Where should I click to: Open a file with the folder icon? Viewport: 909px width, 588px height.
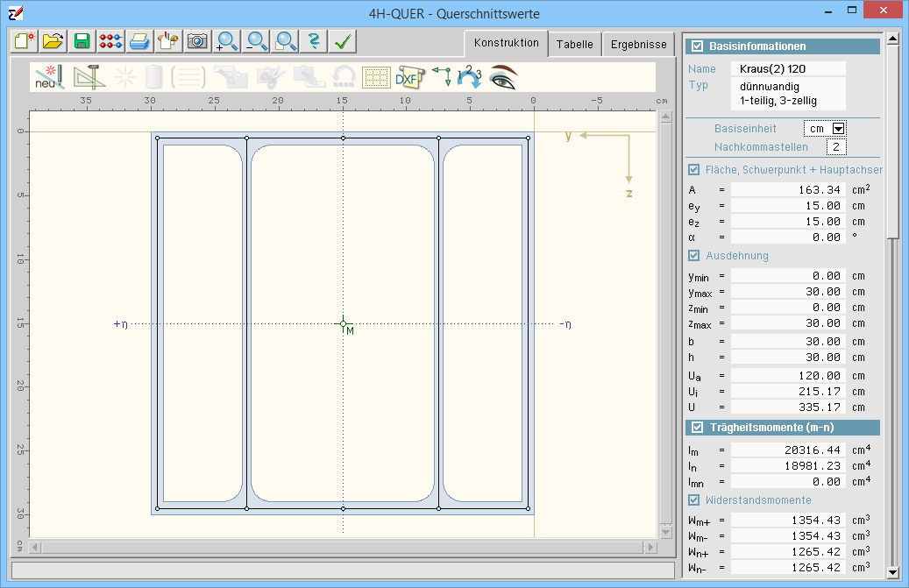pyautogui.click(x=53, y=41)
